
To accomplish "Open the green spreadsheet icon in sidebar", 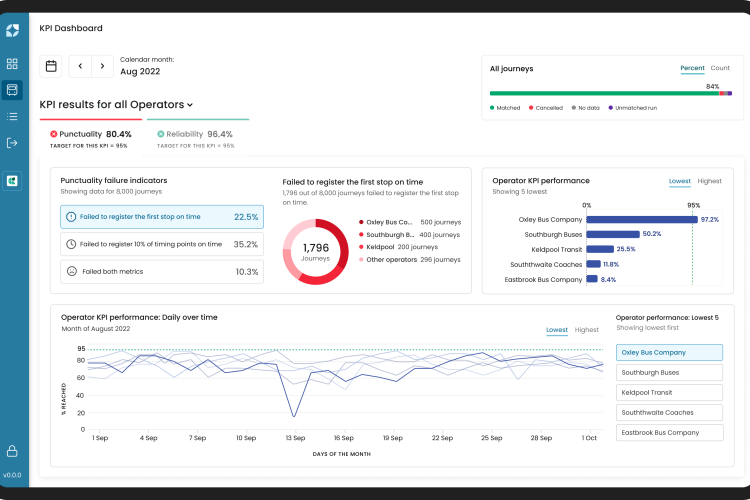I will click(12, 181).
